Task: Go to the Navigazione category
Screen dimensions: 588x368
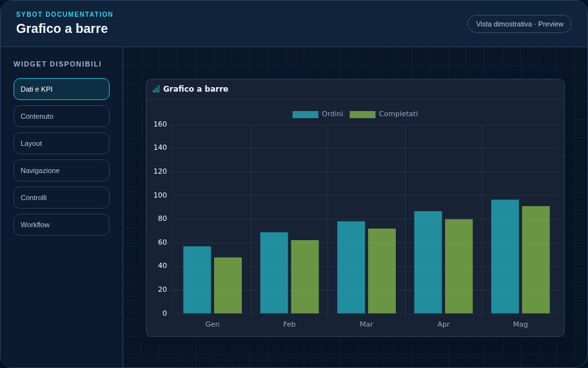Action: coord(61,170)
